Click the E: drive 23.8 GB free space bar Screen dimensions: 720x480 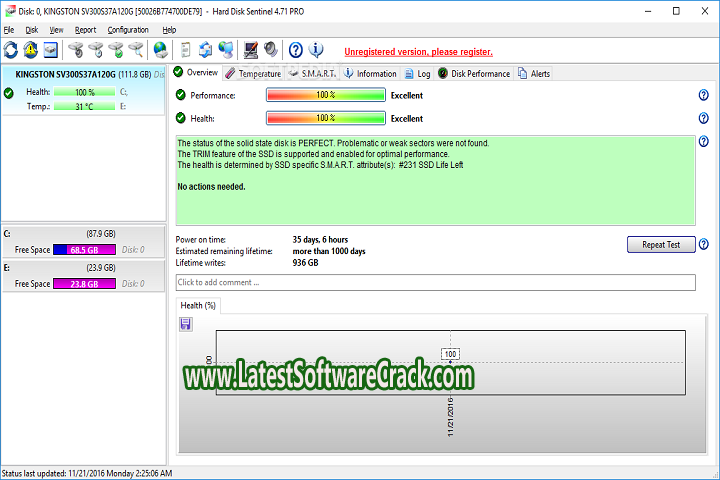click(x=84, y=284)
